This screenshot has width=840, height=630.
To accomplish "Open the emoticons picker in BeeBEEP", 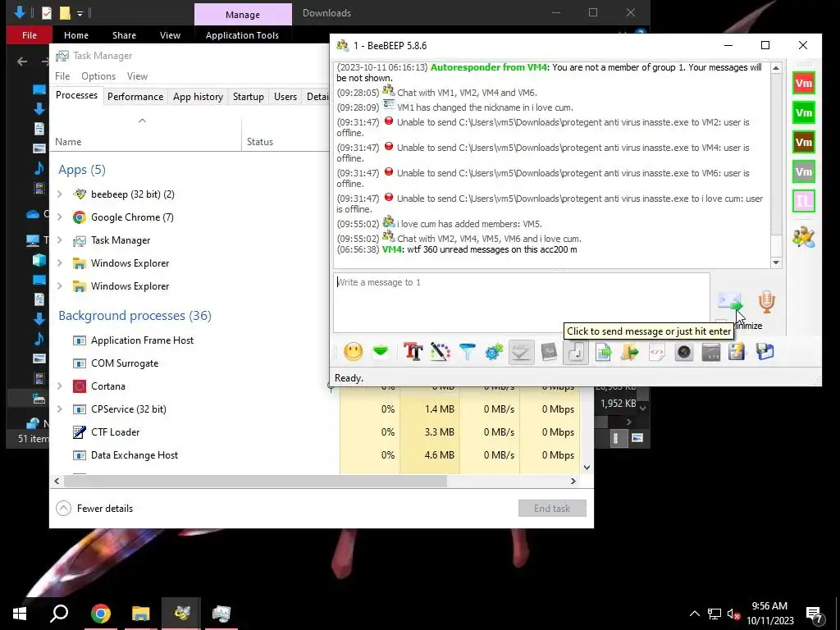I will click(353, 352).
